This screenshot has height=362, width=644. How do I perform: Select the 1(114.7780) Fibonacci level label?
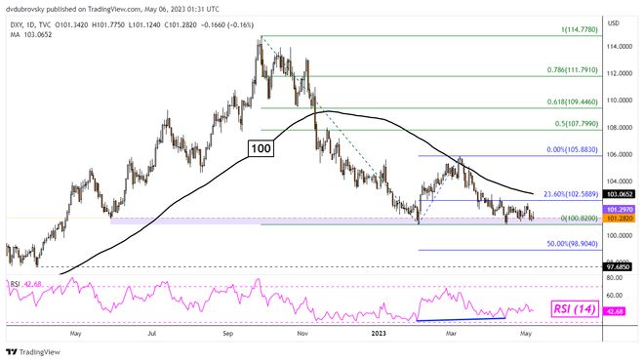point(579,29)
